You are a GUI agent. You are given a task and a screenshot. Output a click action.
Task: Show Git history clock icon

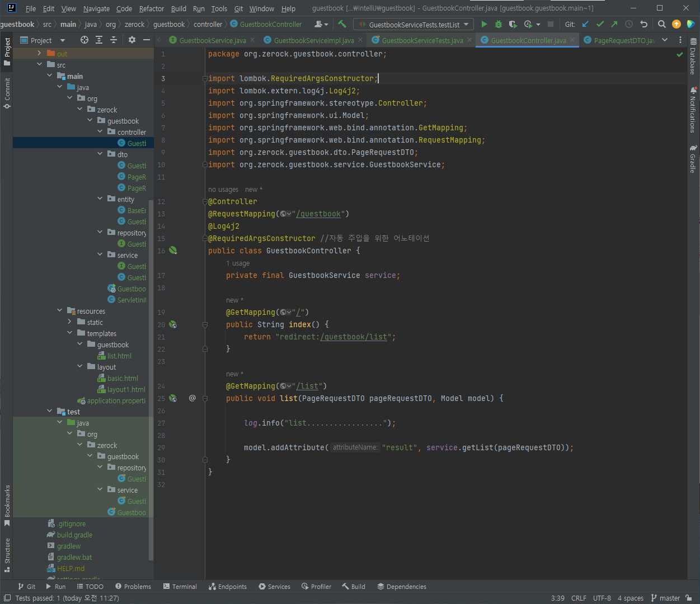[x=629, y=24]
